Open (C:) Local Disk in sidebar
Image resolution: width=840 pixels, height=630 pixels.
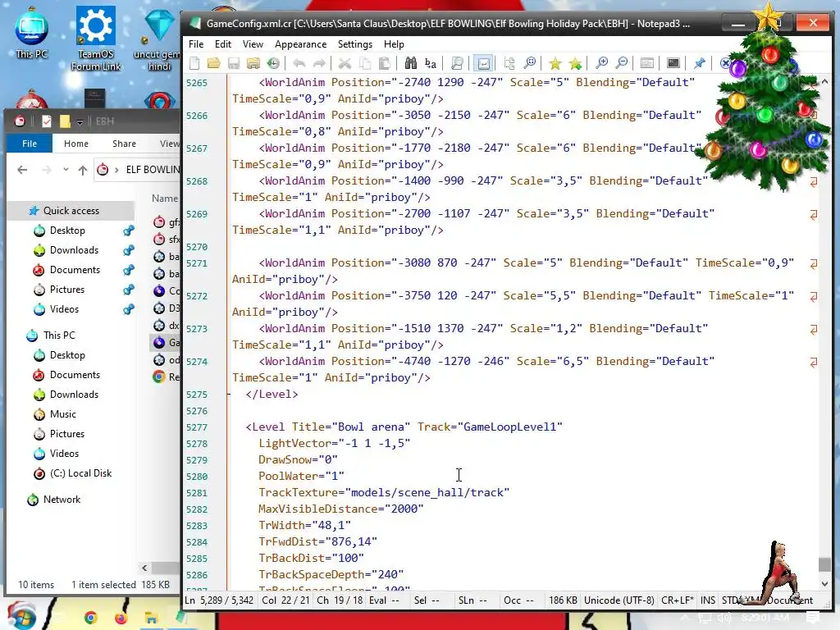[x=80, y=473]
